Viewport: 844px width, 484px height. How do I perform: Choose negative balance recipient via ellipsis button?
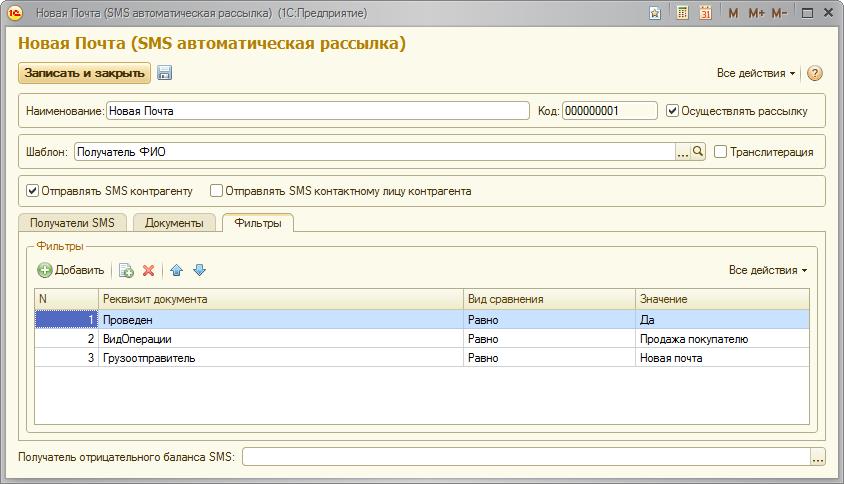tap(818, 457)
